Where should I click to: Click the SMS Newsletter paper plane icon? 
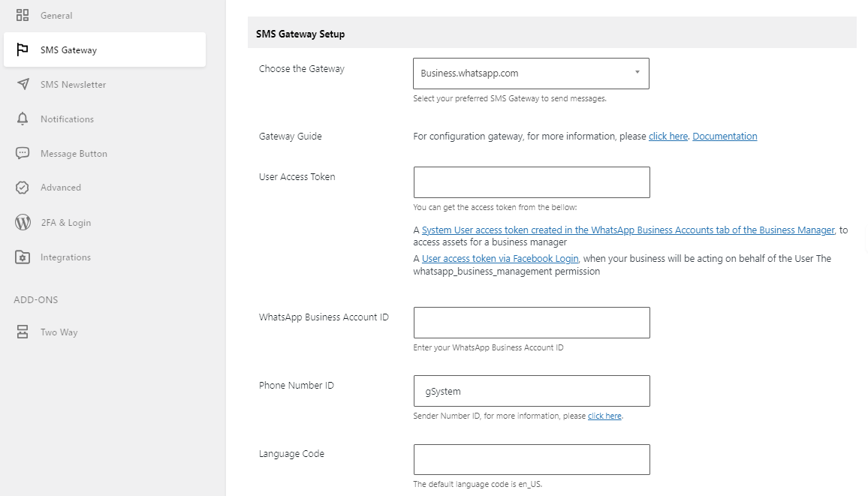tap(23, 84)
